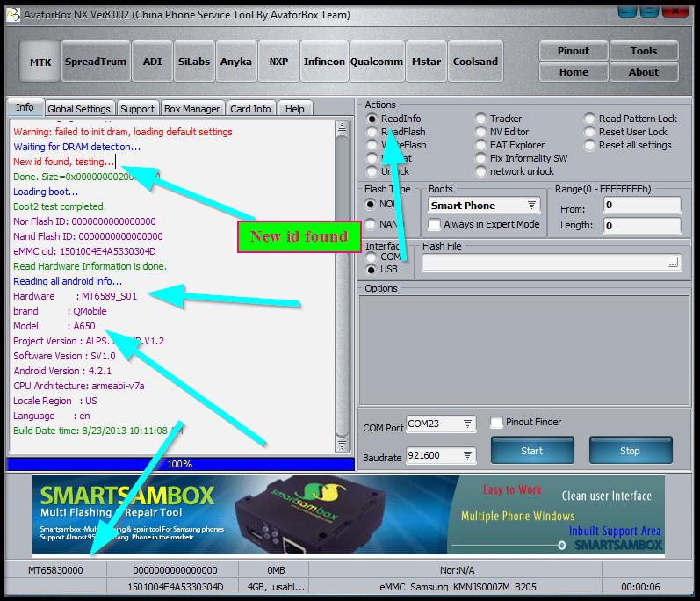The image size is (700, 601).
Task: Select the USB interface radio button
Action: [371, 269]
